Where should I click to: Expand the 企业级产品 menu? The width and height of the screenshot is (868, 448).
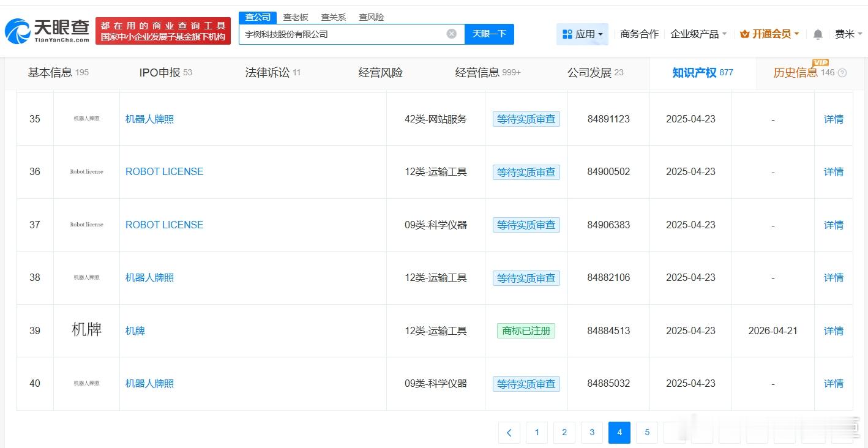[x=698, y=34]
